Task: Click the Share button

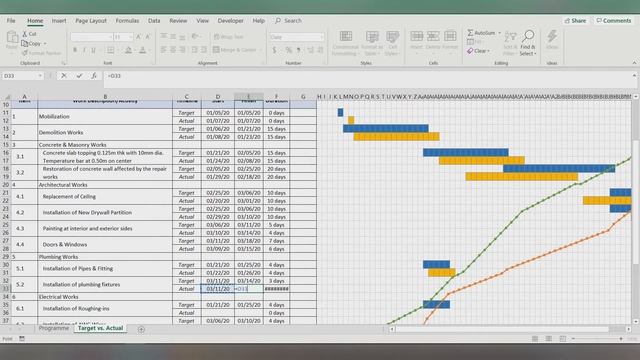Action: pyautogui.click(x=575, y=20)
